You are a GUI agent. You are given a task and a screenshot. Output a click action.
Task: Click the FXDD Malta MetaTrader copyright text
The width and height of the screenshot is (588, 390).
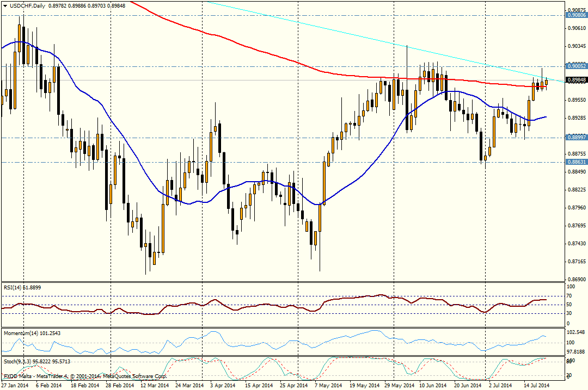pos(85,376)
